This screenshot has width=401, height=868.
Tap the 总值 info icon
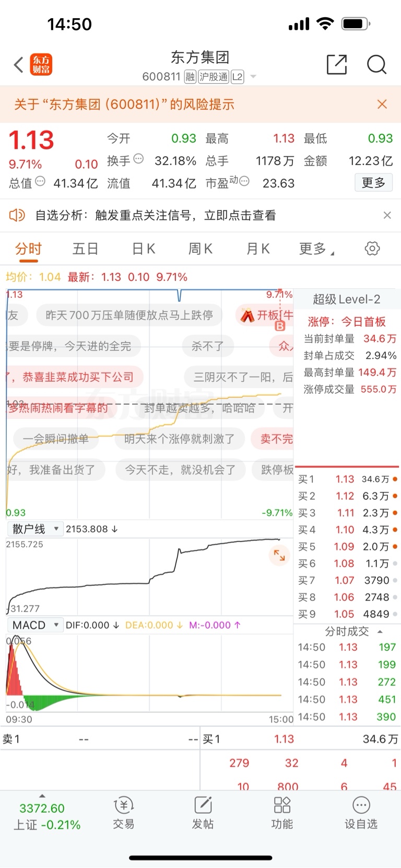tap(40, 182)
